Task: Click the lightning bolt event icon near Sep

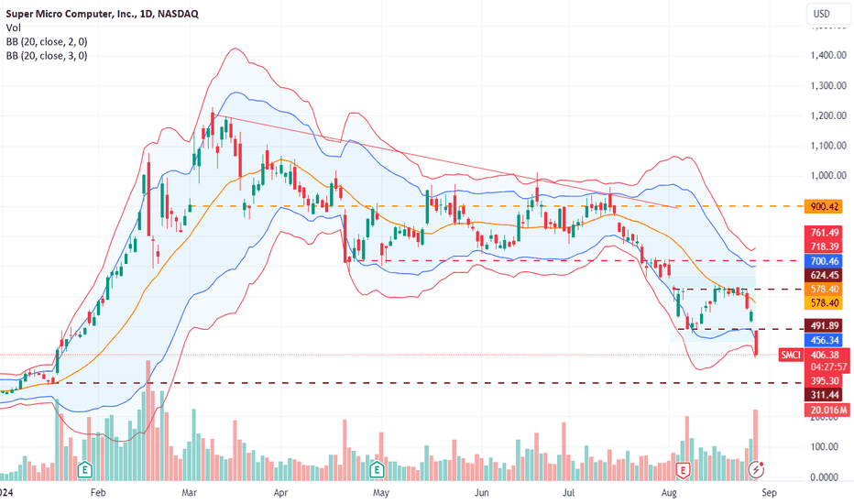Action: tap(756, 469)
